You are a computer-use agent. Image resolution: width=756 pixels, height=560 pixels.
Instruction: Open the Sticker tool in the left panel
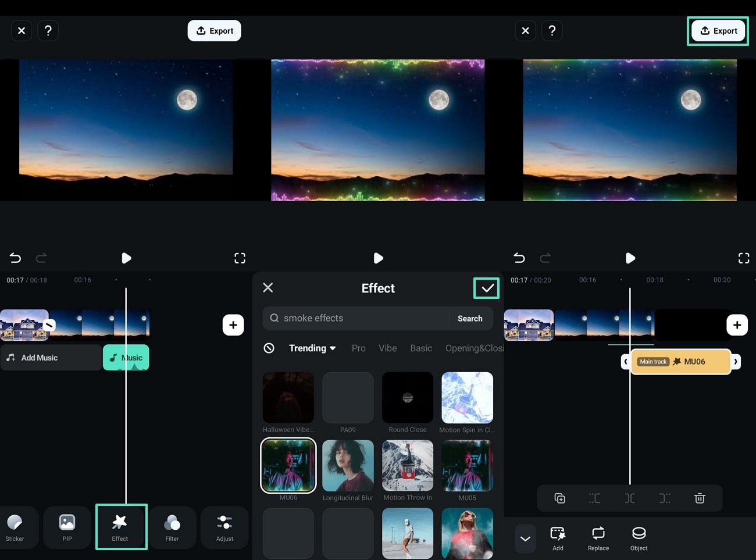point(15,527)
